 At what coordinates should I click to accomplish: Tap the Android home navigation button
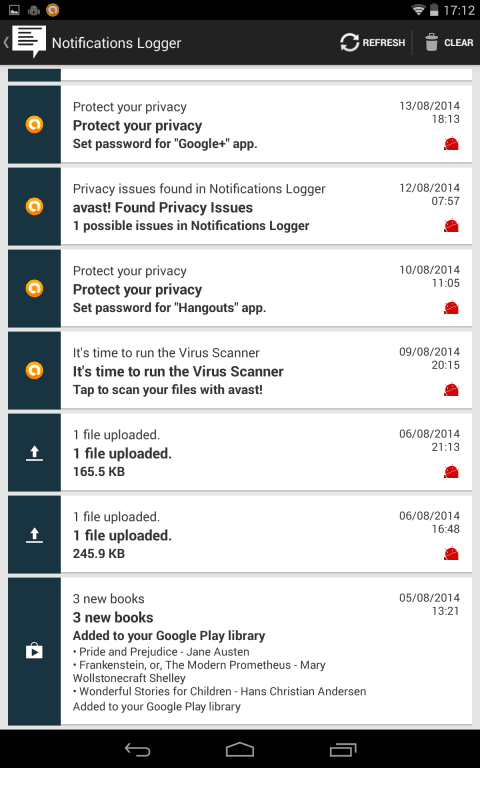coord(240,749)
